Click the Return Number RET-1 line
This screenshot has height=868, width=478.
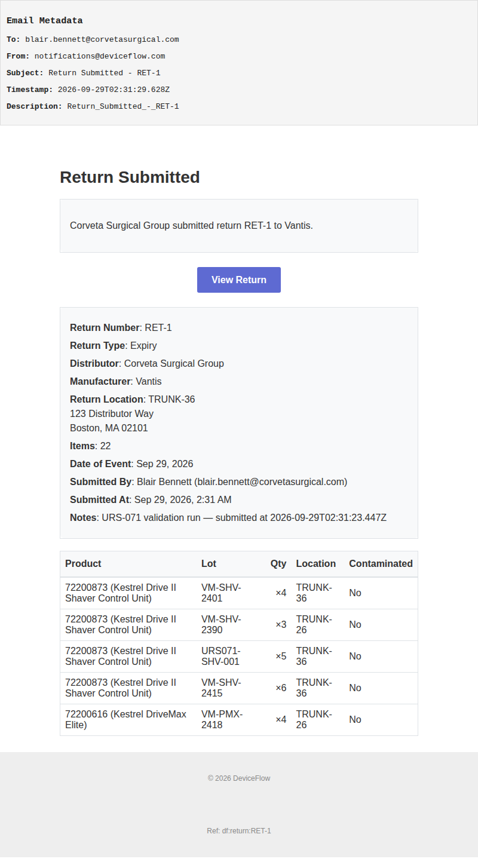point(121,327)
